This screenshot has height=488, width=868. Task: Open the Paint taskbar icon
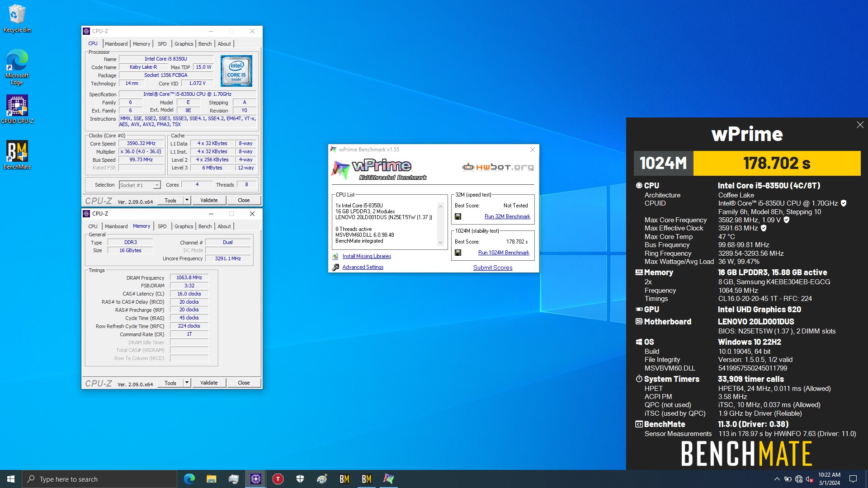pos(322,479)
